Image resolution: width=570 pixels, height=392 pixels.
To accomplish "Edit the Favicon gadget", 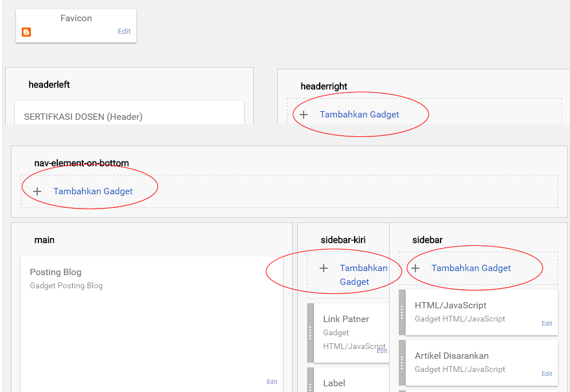I will (x=124, y=32).
